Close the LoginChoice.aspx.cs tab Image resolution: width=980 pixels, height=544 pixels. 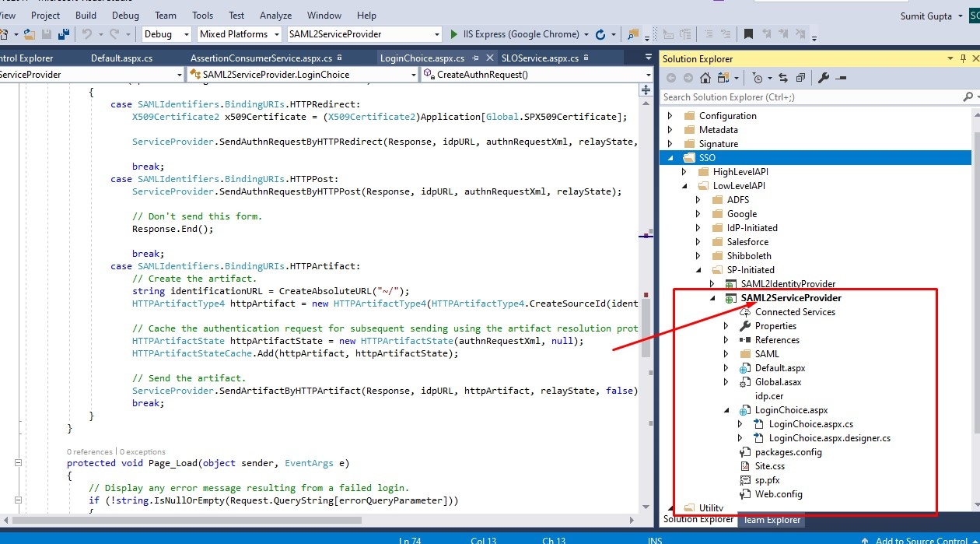(489, 58)
